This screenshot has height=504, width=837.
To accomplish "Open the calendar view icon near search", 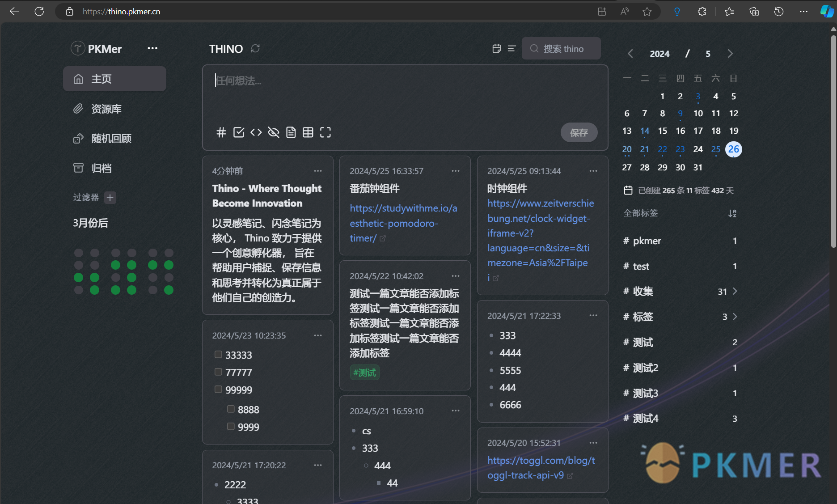I will [496, 48].
